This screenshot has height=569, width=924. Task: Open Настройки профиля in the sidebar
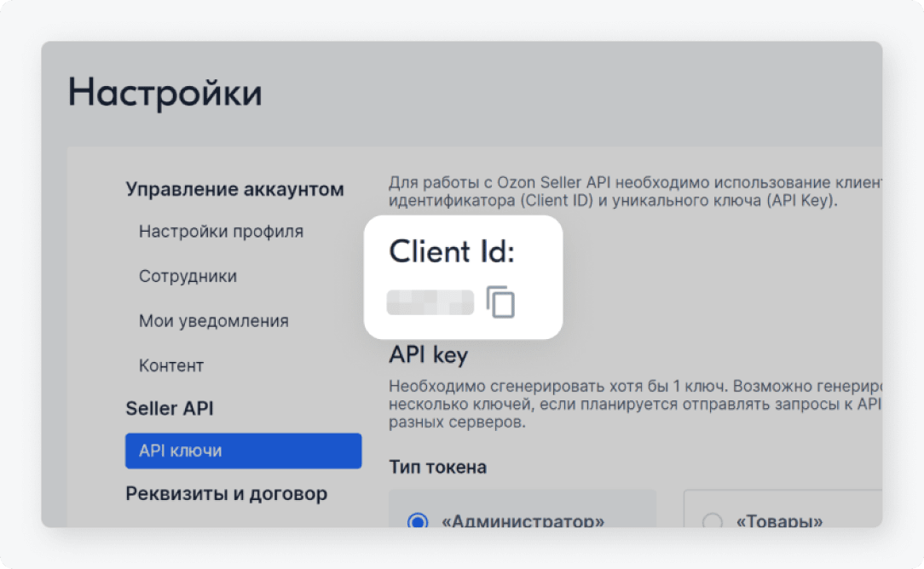pyautogui.click(x=221, y=232)
